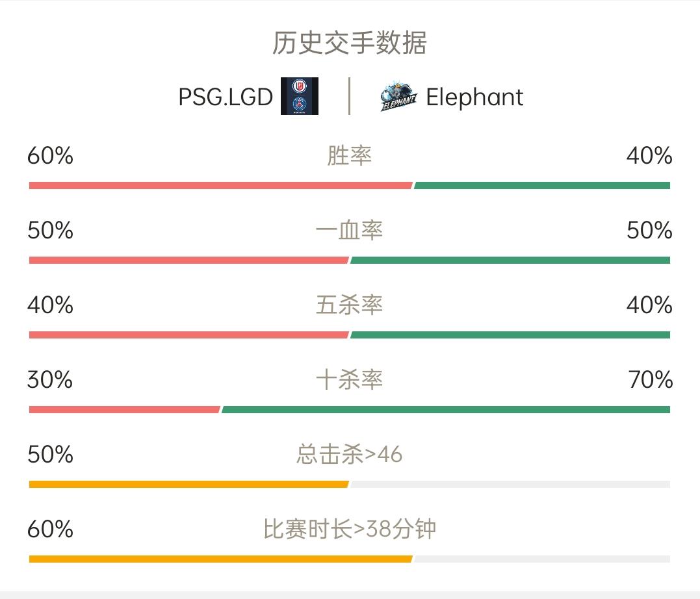Viewport: 700px width, 599px height.
Task: Click orange 总击杀 progress bar
Action: pyautogui.click(x=189, y=484)
